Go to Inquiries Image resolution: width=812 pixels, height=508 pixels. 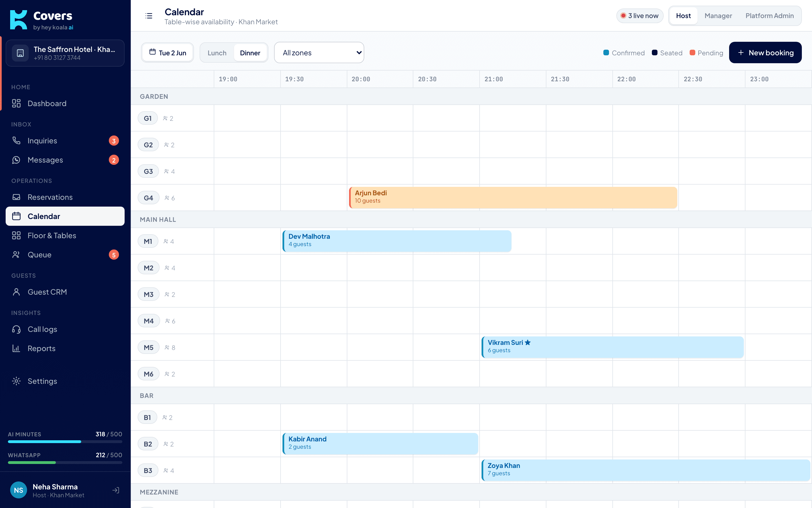(65, 141)
